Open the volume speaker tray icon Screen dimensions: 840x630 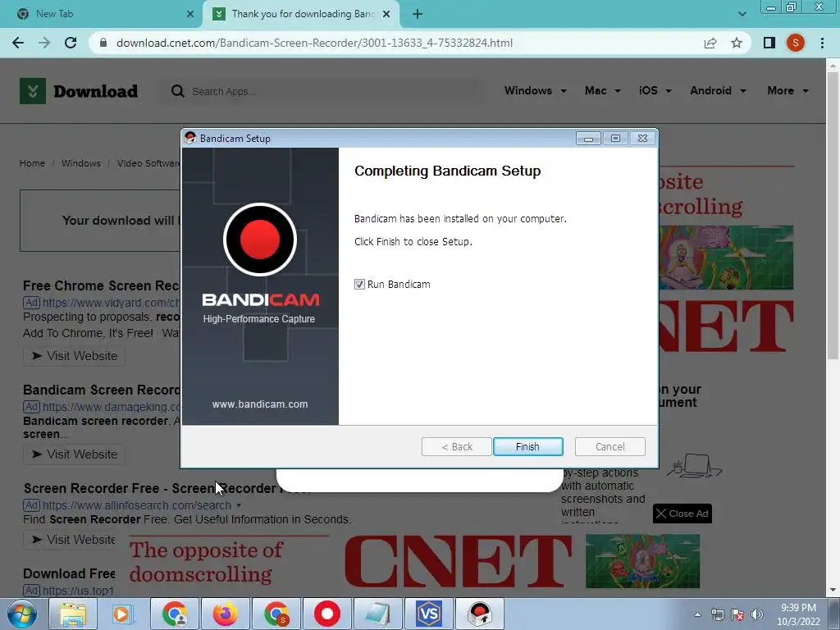pyautogui.click(x=756, y=614)
